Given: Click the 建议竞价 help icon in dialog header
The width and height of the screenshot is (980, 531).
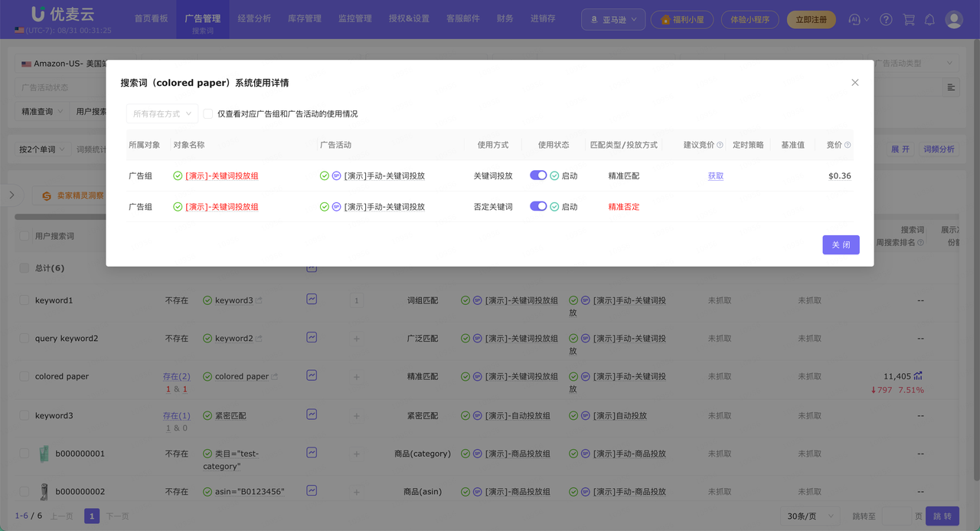Looking at the screenshot, I should pyautogui.click(x=720, y=145).
